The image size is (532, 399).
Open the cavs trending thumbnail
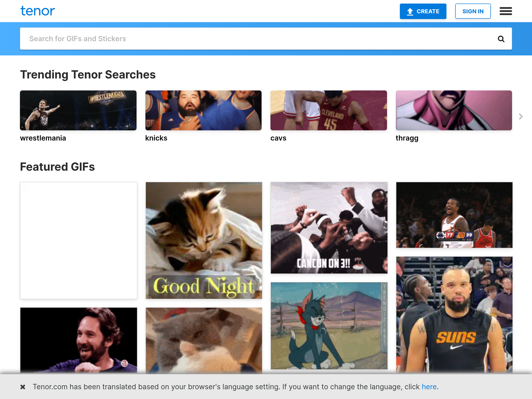(x=329, y=110)
